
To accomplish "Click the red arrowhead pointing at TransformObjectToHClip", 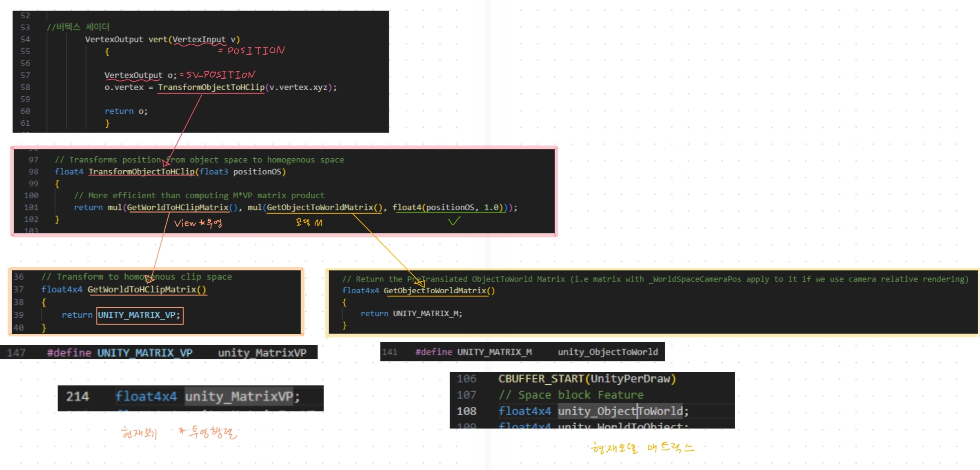I will (166, 163).
